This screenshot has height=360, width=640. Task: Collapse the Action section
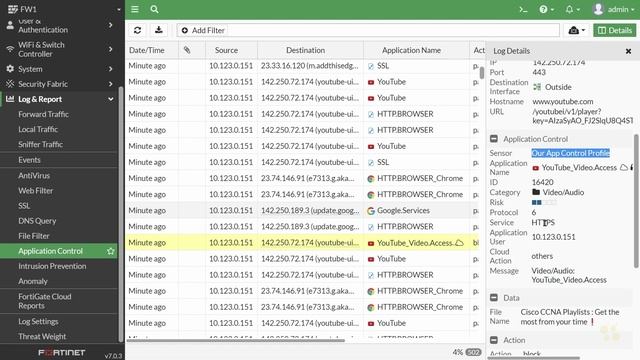[x=493, y=340]
